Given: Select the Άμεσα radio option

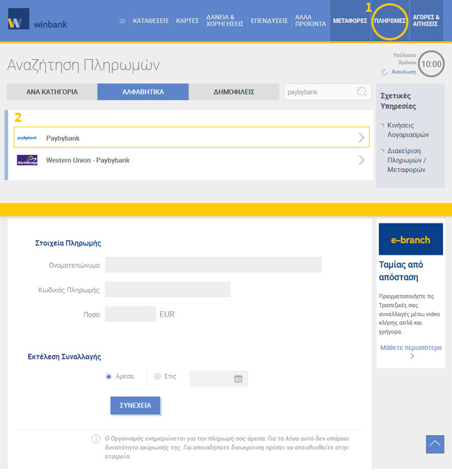Looking at the screenshot, I should 108,376.
